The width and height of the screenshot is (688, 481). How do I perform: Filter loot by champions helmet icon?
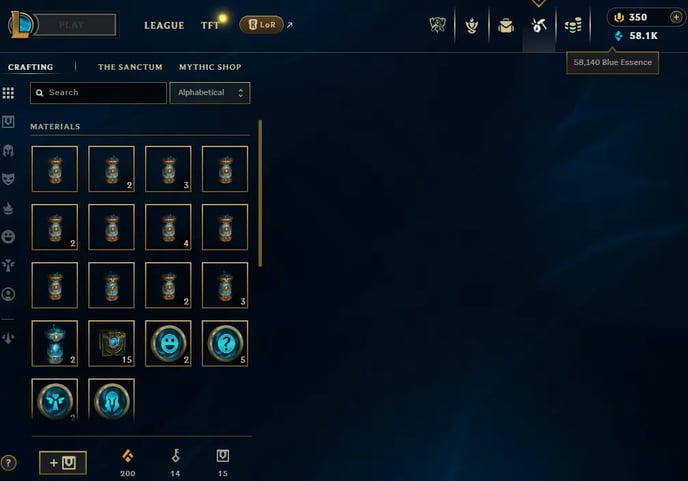pos(8,151)
